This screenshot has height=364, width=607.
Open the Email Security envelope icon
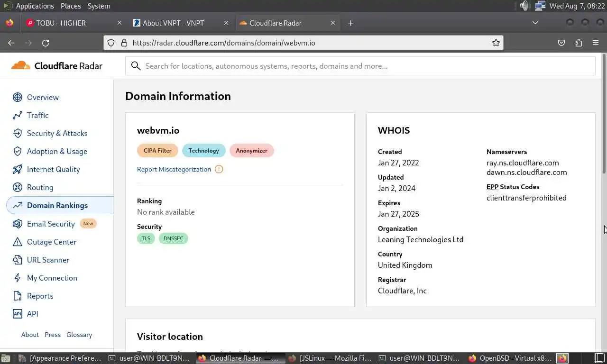[x=18, y=224]
